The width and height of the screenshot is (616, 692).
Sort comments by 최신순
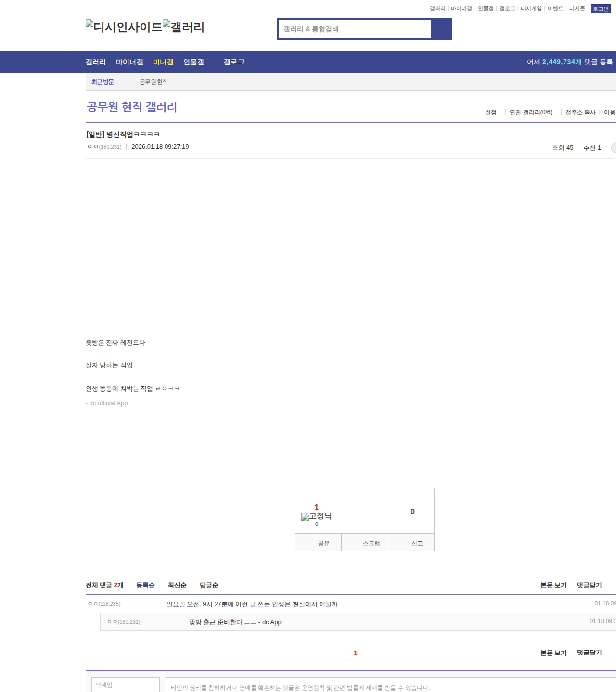coord(177,585)
